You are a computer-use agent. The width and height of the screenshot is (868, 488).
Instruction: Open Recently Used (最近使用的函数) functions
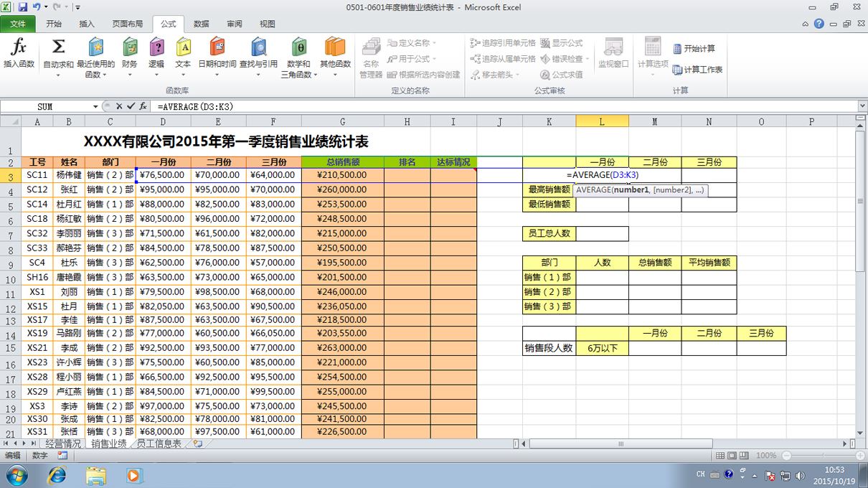(x=95, y=57)
